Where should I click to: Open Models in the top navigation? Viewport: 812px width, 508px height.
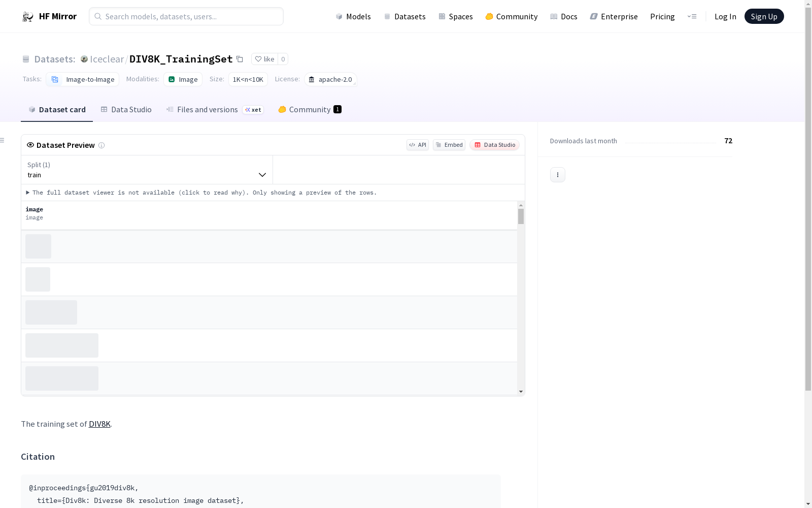coord(353,16)
